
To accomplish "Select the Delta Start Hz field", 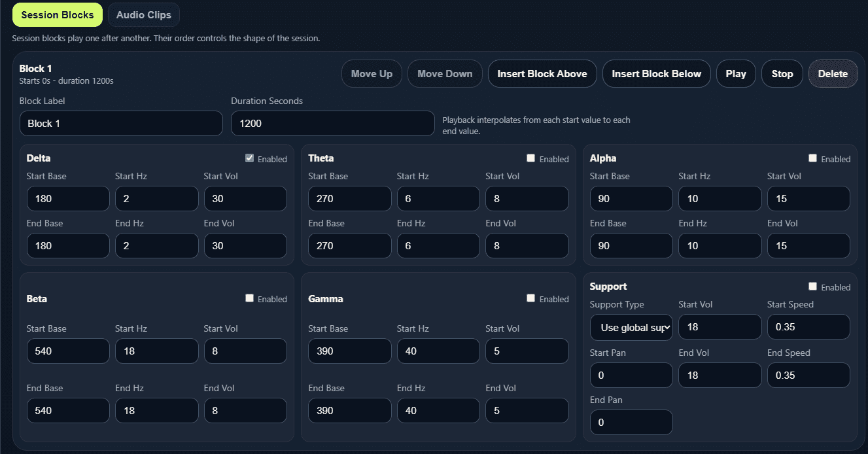I will click(157, 199).
